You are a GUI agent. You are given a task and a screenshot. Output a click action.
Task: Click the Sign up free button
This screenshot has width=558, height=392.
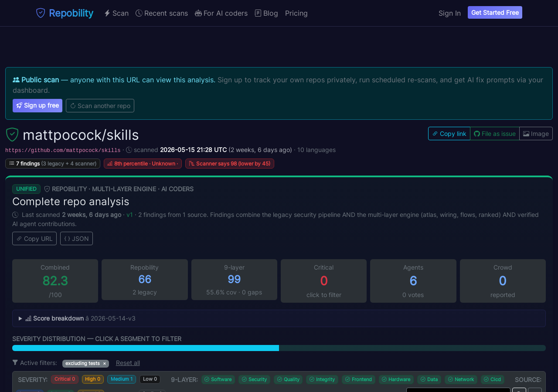[37, 105]
